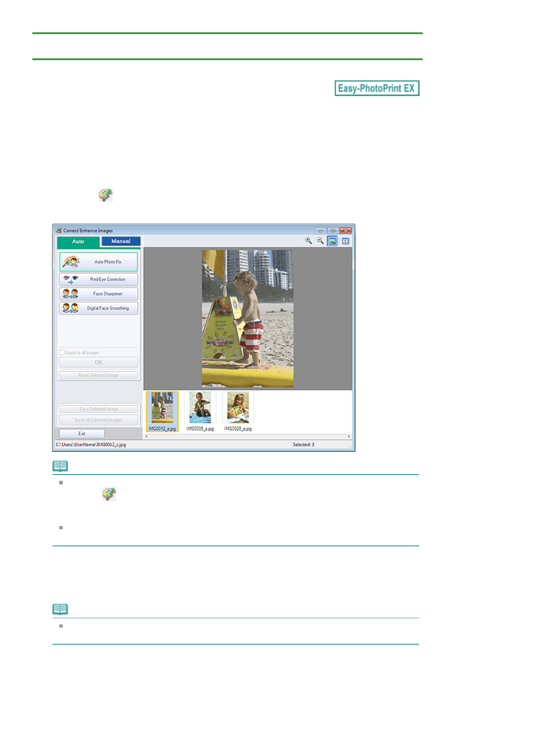Screen dimensions: 534x756
Task: Click the Auto Photo Fix button
Action: coord(98,262)
